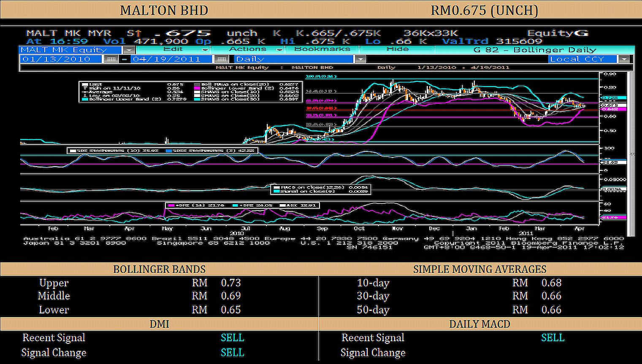Click the .675 last price quote
Screen dimensions: 642x364
point(182,33)
